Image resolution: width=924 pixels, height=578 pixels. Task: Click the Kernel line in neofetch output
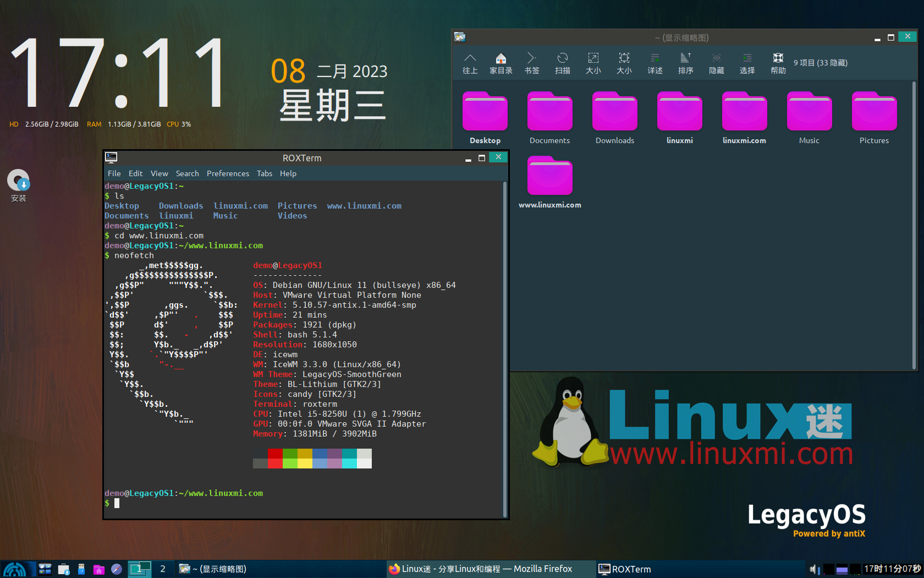point(334,305)
